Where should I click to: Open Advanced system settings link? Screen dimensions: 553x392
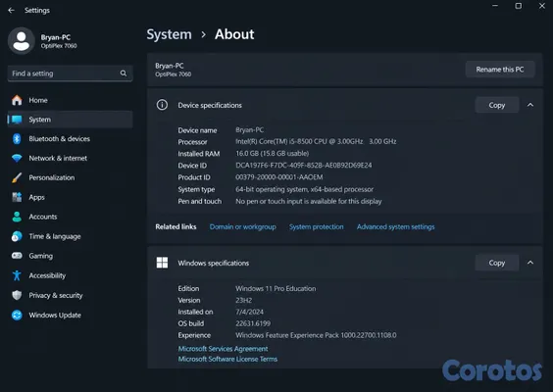coord(396,226)
